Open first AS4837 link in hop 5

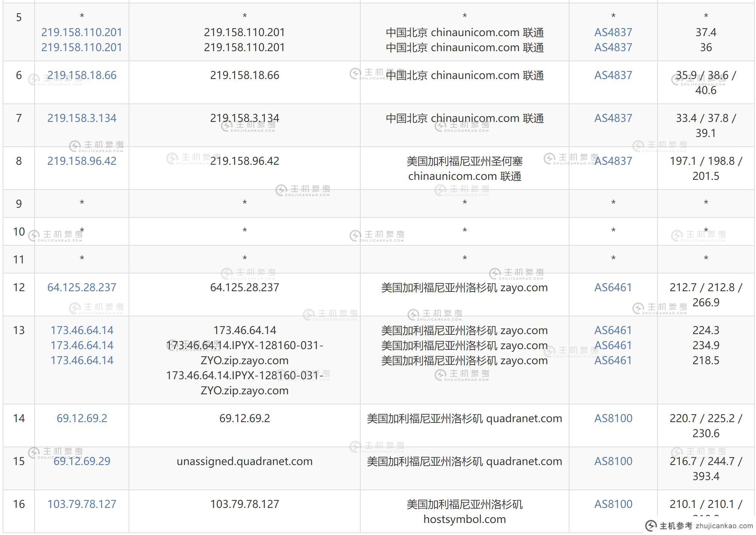click(x=613, y=32)
